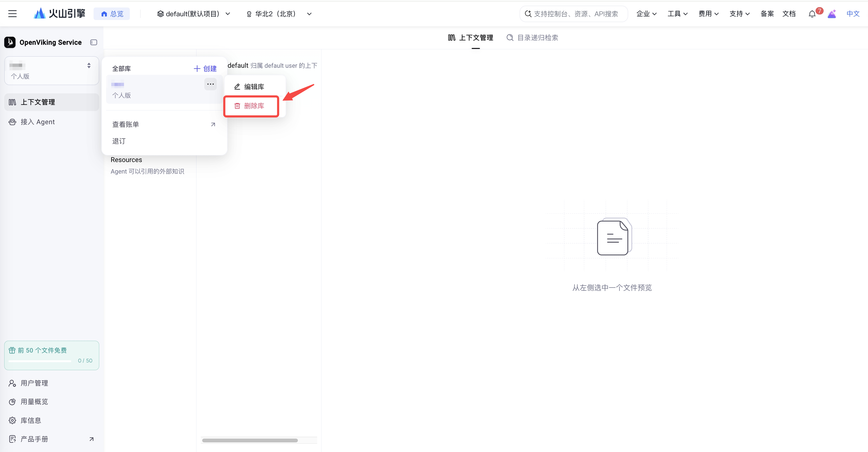The width and height of the screenshot is (868, 452).
Task: Click the Agent 可以引用的外部知识 text
Action: 147,172
